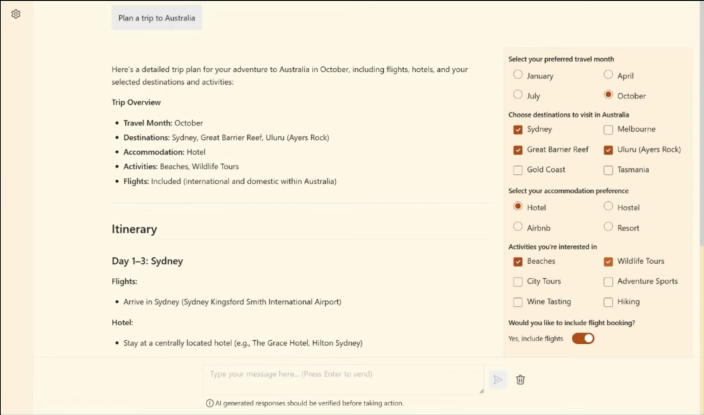Select January as travel month
Screen dimensions: 704x415
[518, 75]
